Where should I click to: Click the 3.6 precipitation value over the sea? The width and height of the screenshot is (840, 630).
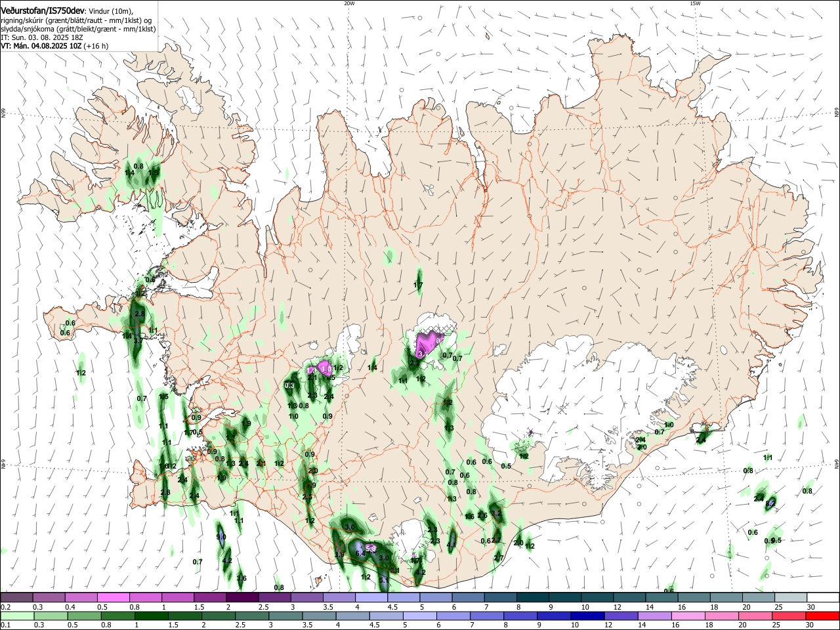241,578
